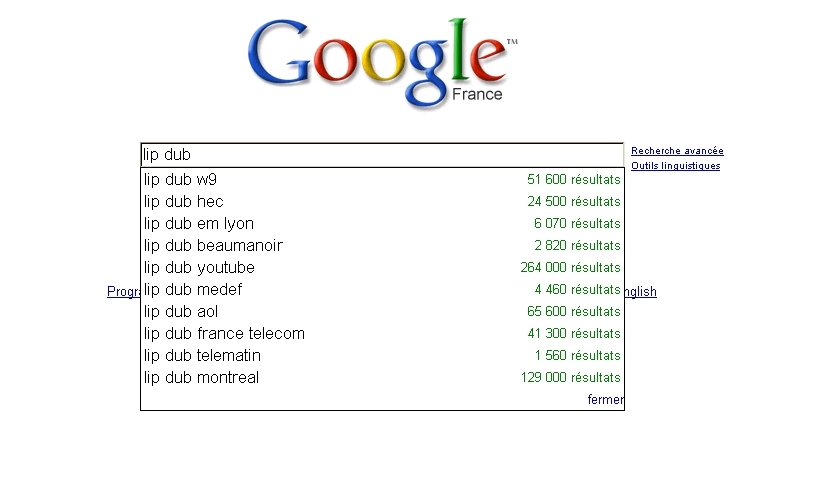Pick the 'lip dub em lyon' suggestion
Screen dimensions: 816x478
coord(198,224)
